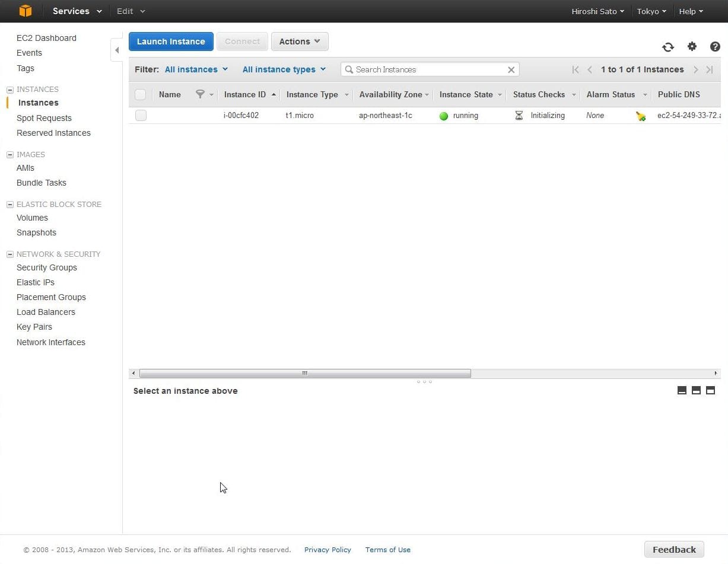
Task: Clear the search box with X
Action: click(x=511, y=70)
